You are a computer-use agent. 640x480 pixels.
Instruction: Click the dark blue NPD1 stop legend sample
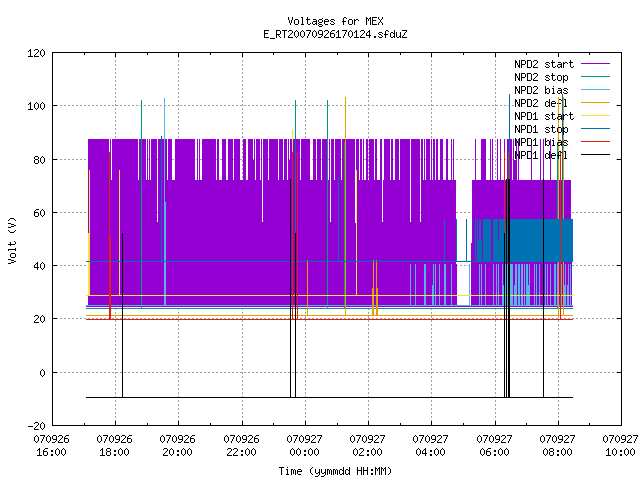click(595, 129)
